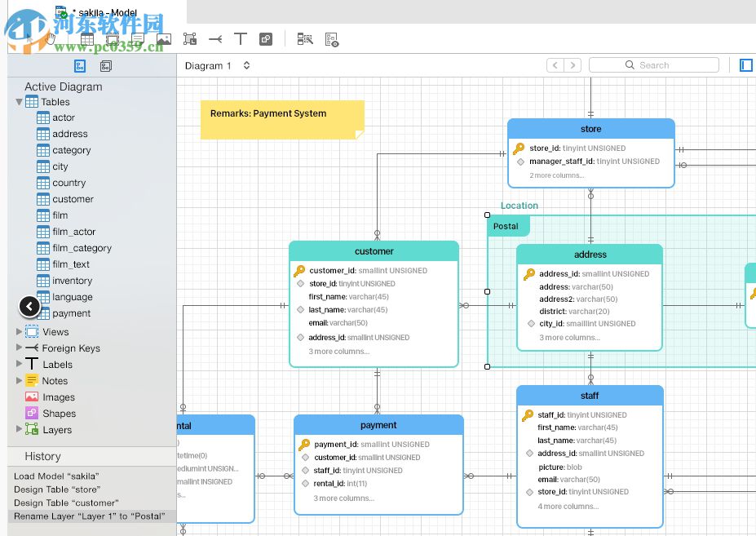Select the Foreign Key connector tool

click(217, 38)
